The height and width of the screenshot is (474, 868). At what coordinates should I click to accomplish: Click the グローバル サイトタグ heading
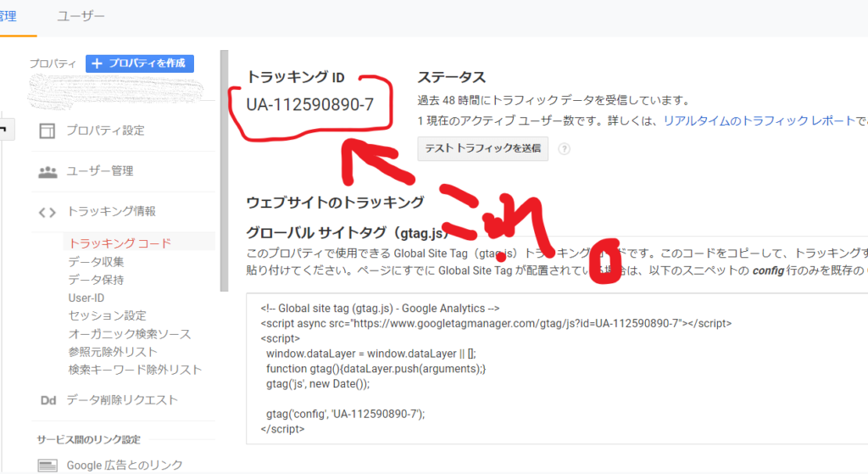tap(347, 233)
